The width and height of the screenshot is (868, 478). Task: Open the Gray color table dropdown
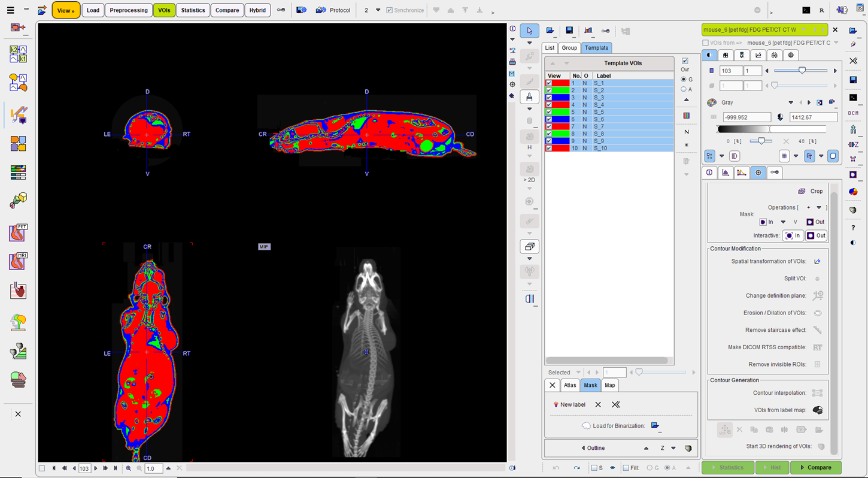click(x=791, y=102)
